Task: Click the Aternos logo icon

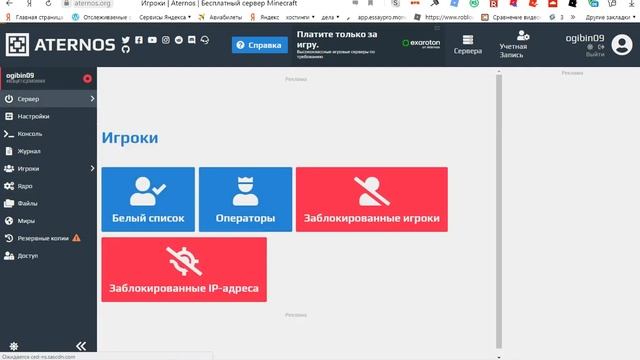Action: [x=17, y=44]
